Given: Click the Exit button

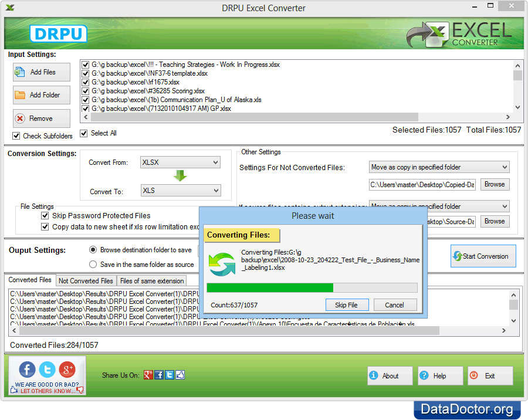Looking at the screenshot, I should [490, 375].
